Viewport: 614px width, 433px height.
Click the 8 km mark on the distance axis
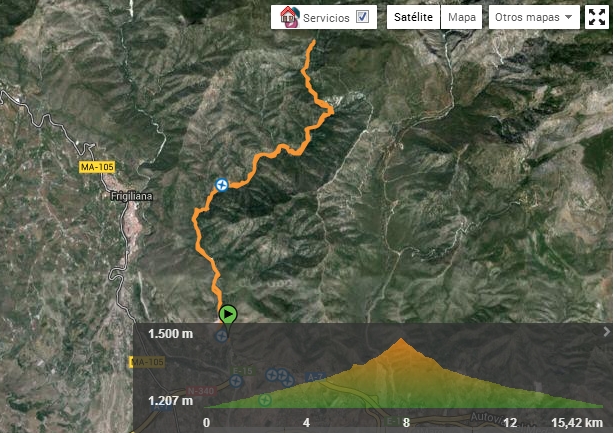point(406,423)
